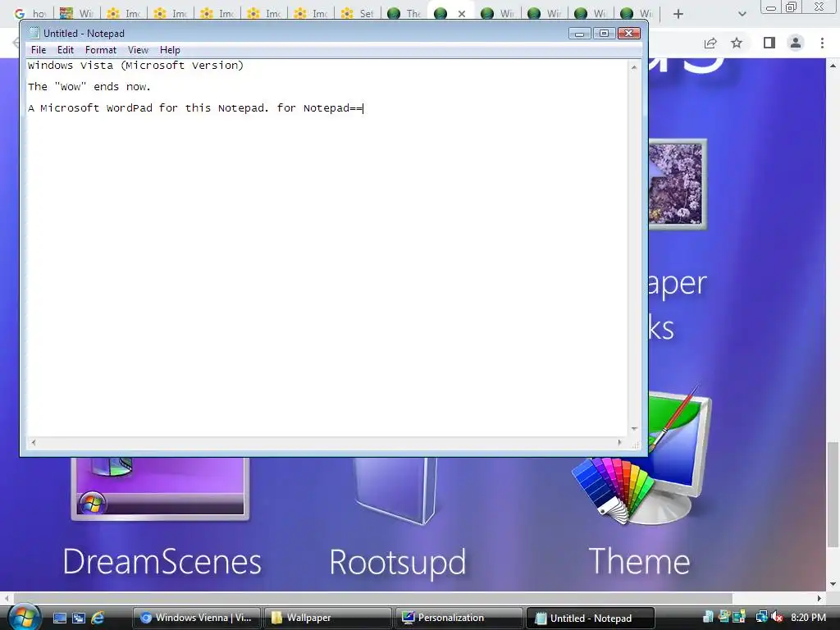Click the line 'The "Wow" ends now.'

pos(89,87)
